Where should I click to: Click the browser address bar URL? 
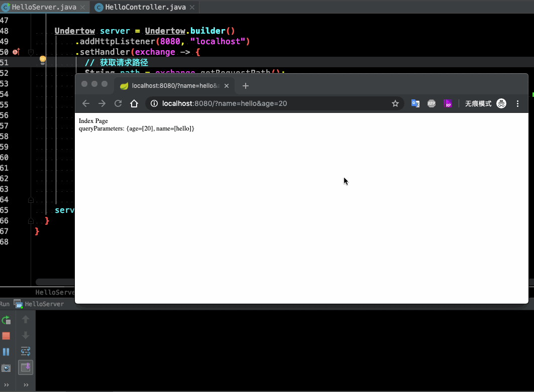pyautogui.click(x=225, y=103)
